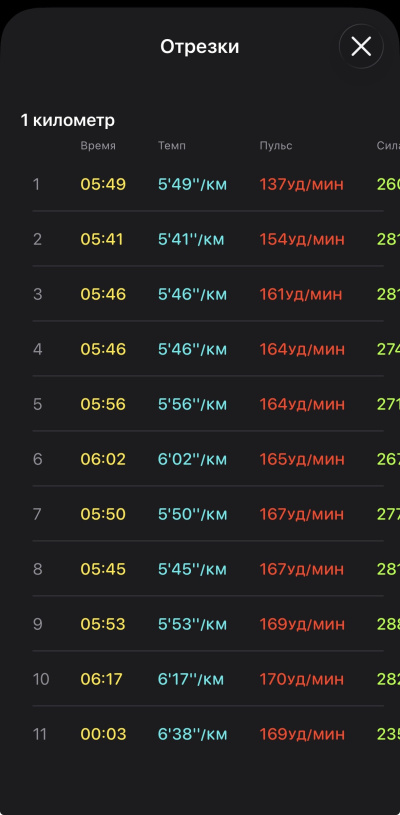The height and width of the screenshot is (815, 400).
Task: Tap 165уд/мин pulse in split 6
Action: [302, 459]
